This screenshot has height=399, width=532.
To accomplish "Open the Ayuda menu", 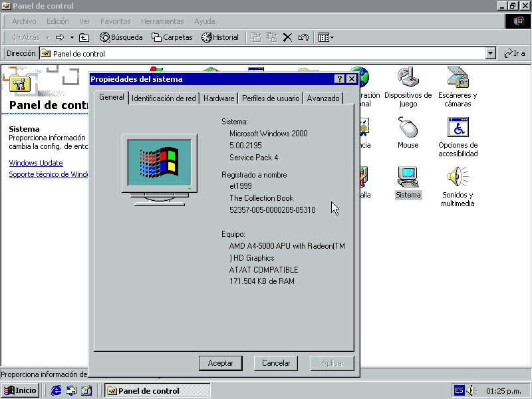I will point(205,21).
